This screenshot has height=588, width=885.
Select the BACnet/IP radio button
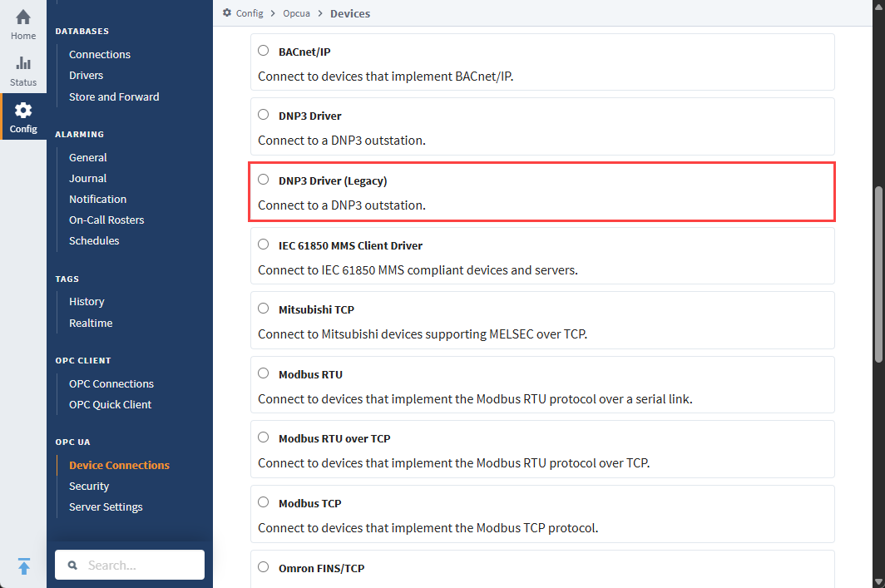pos(263,50)
